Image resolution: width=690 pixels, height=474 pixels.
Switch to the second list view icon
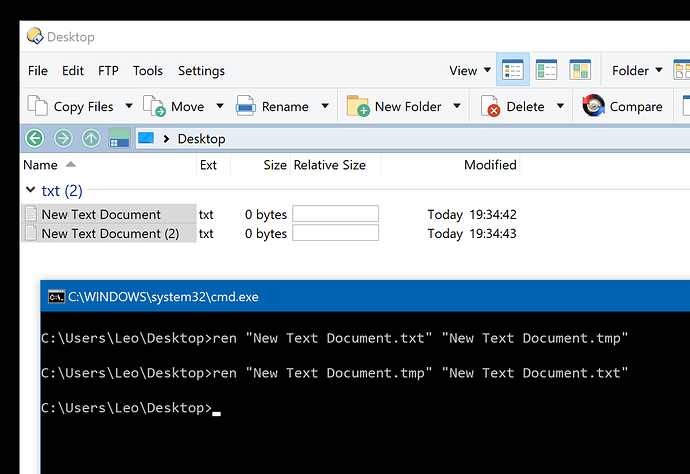[546, 70]
